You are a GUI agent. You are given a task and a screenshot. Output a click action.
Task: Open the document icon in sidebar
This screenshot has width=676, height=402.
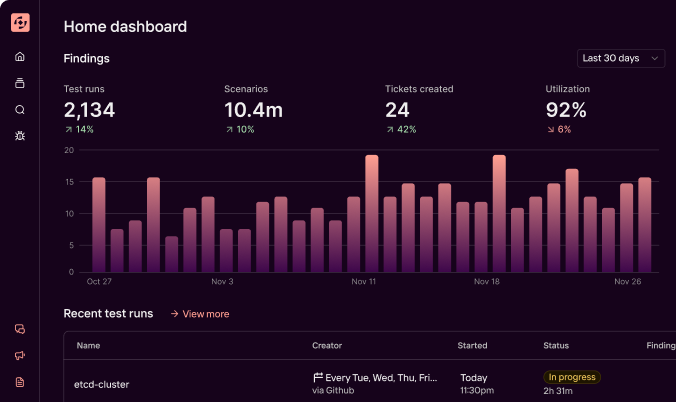(20, 382)
